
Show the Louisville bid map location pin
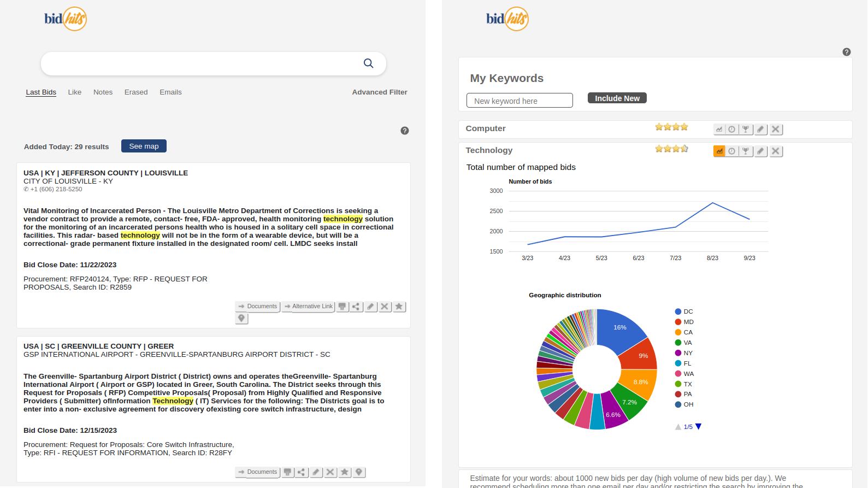241,318
